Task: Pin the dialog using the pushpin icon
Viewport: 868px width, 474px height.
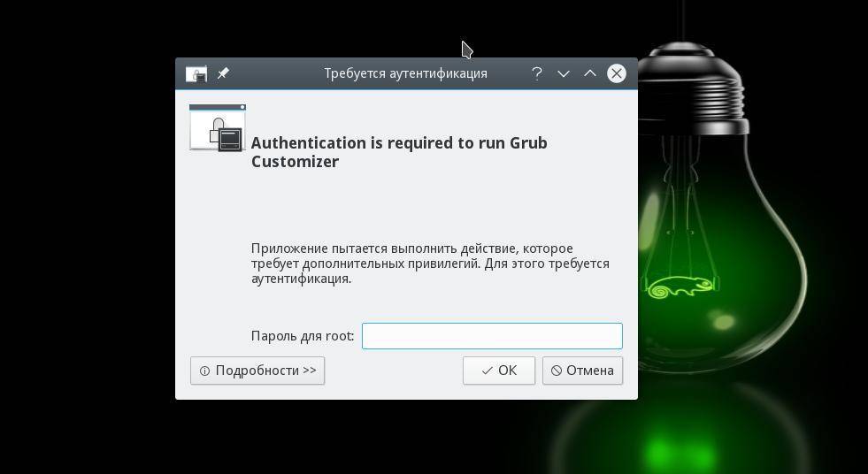Action: click(223, 73)
